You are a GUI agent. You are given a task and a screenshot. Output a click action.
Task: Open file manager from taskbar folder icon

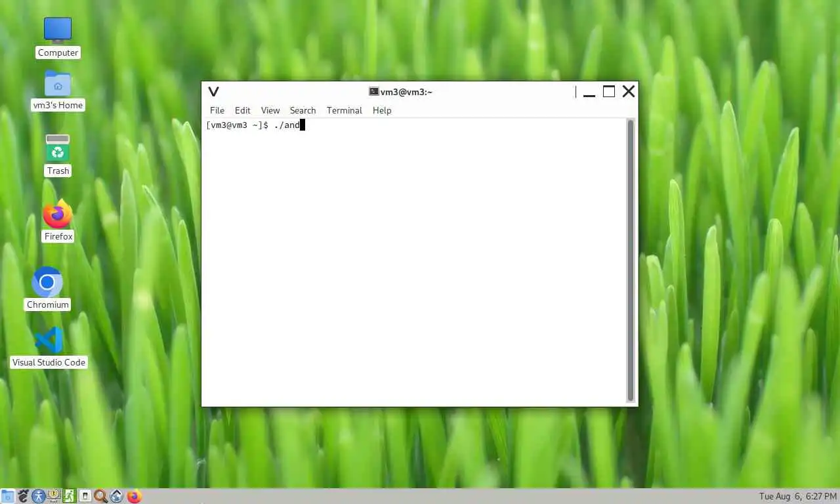coord(8,497)
